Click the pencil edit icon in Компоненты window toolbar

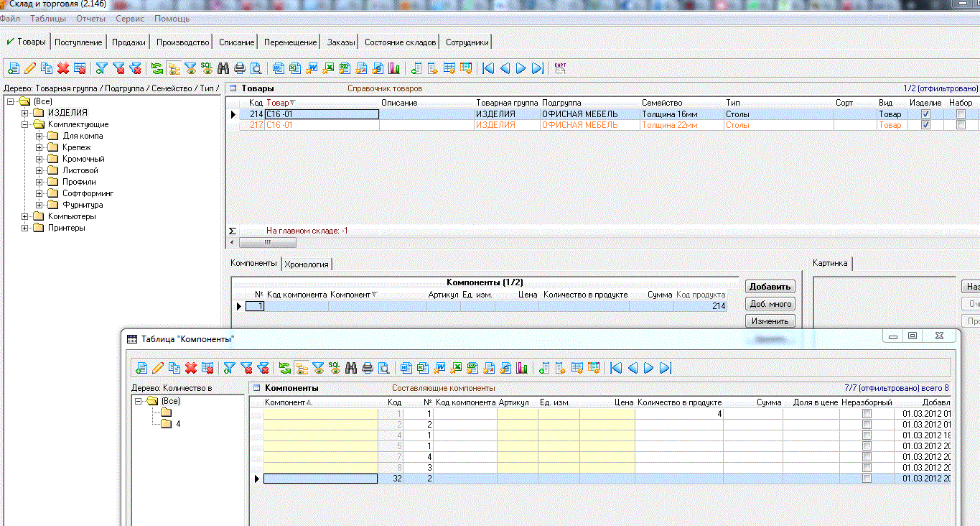tap(158, 368)
